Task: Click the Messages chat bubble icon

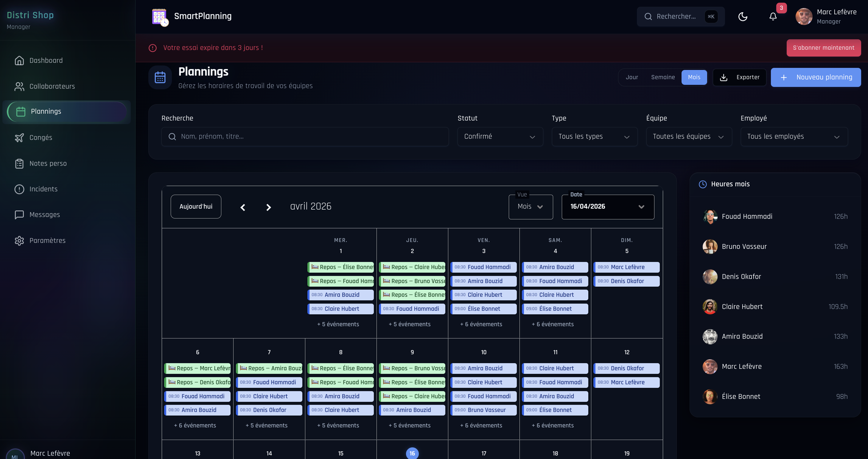Action: (19, 215)
